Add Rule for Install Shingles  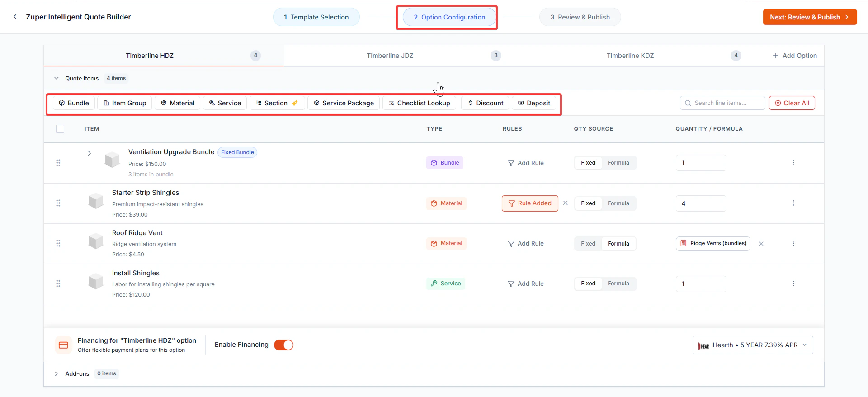tap(526, 284)
